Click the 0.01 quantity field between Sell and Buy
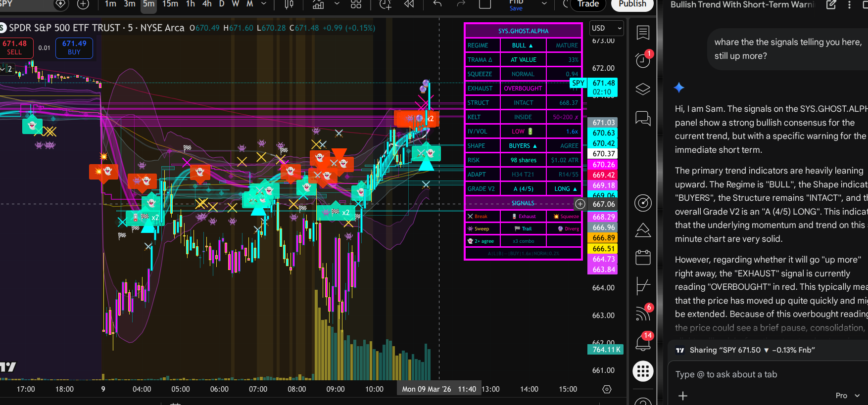Image resolution: width=868 pixels, height=405 pixels. point(45,48)
